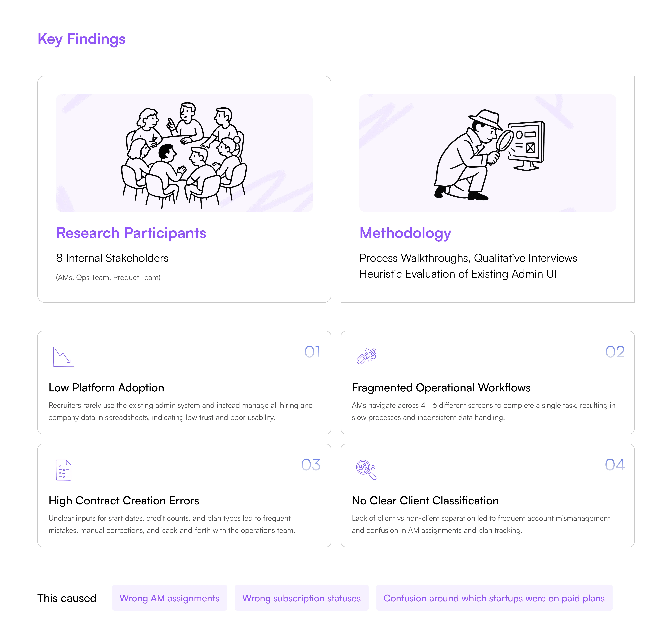Click the Wrong AM assignments tag
The width and height of the screenshot is (672, 642).
point(169,598)
